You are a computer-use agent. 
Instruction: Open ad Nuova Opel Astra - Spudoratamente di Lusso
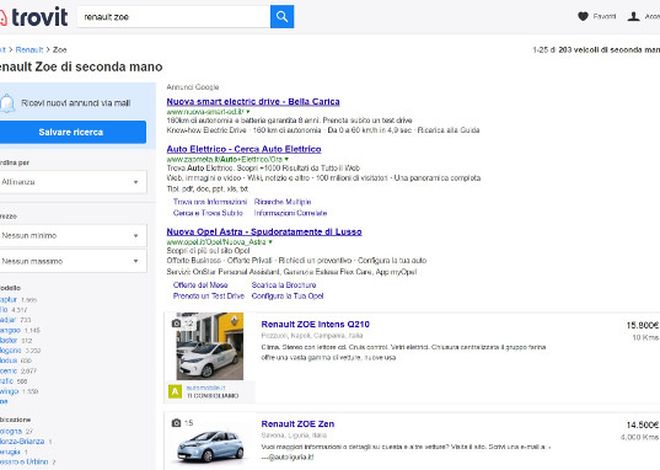[x=264, y=232]
